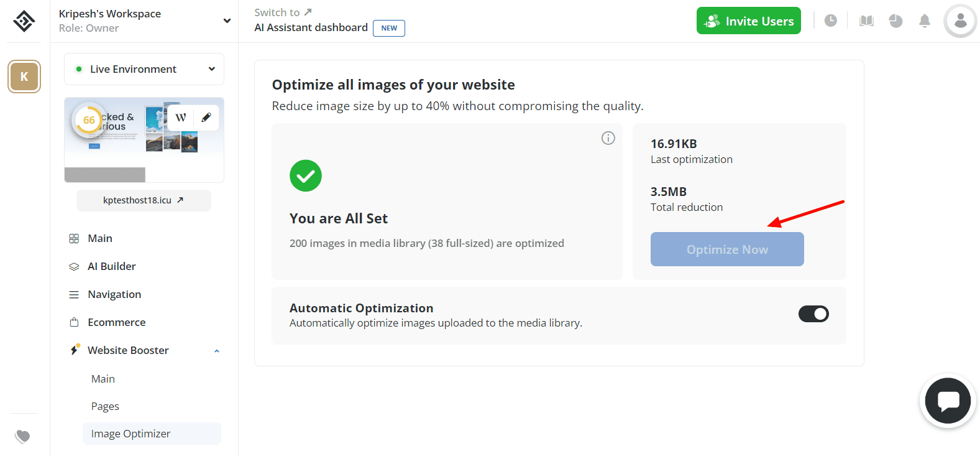Viewport: 980px width, 456px height.
Task: Open the live chat bubble
Action: point(948,401)
